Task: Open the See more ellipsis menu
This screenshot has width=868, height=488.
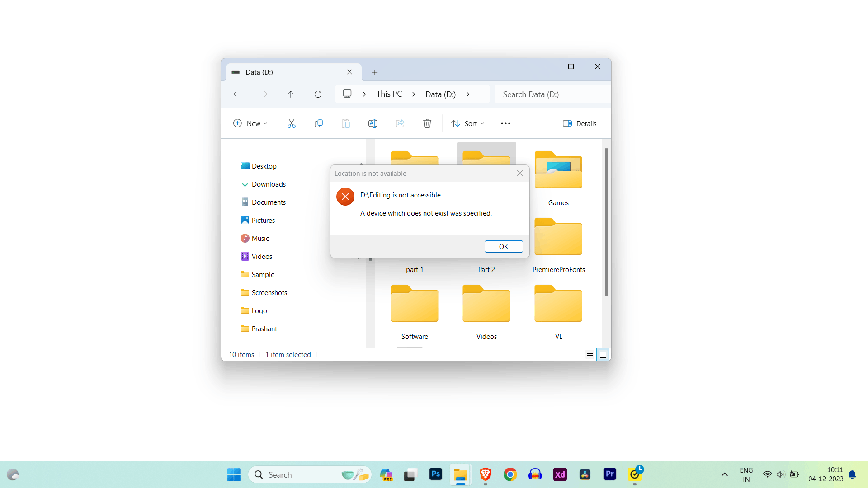Action: [505, 123]
